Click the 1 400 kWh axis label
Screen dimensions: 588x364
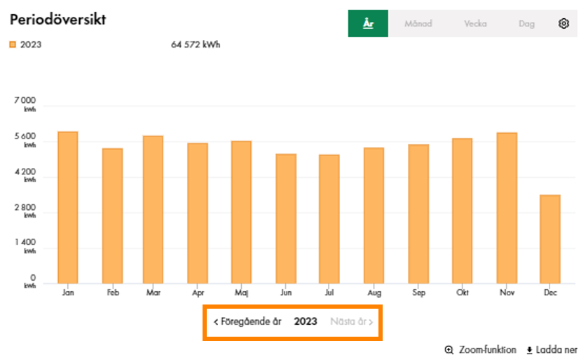pyautogui.click(x=25, y=246)
